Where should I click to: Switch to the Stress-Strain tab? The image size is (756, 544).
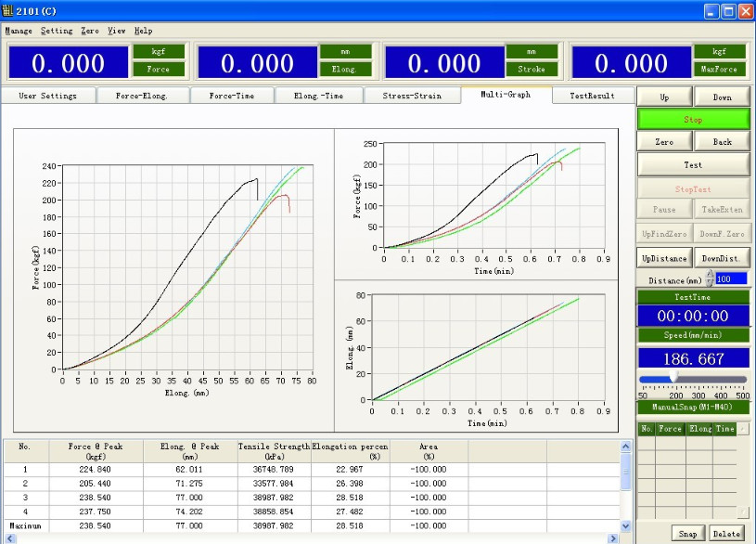pyautogui.click(x=413, y=96)
